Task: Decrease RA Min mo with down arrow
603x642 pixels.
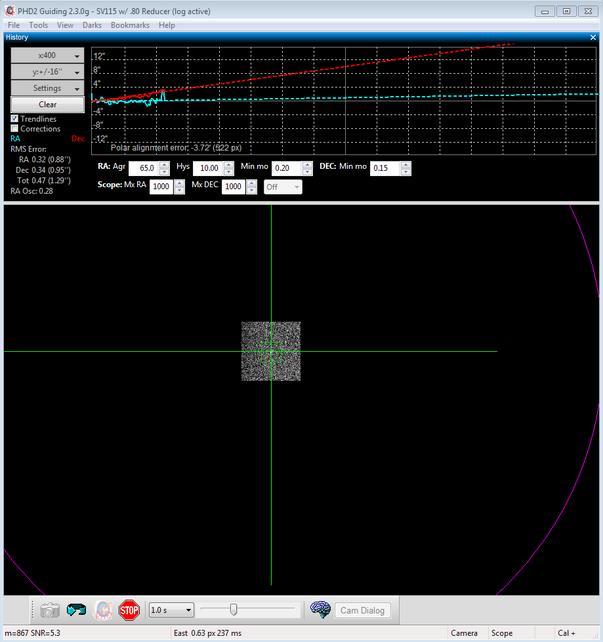Action: pyautogui.click(x=307, y=172)
